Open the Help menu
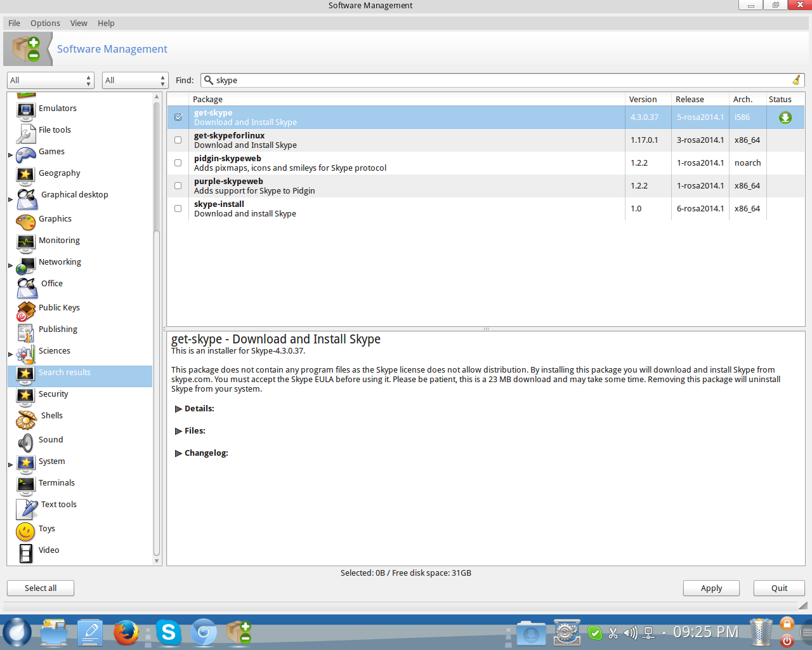This screenshot has width=812, height=650. [106, 23]
